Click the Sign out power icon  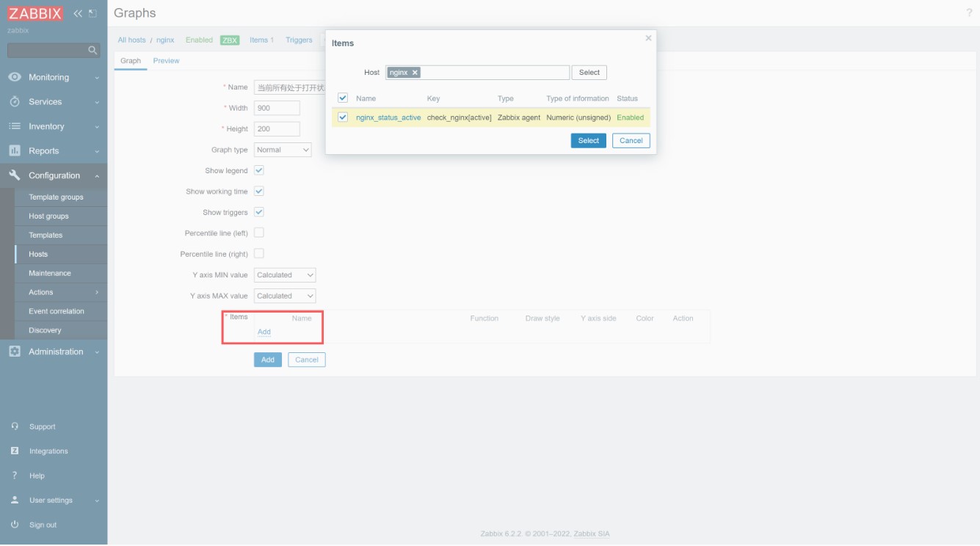point(15,525)
